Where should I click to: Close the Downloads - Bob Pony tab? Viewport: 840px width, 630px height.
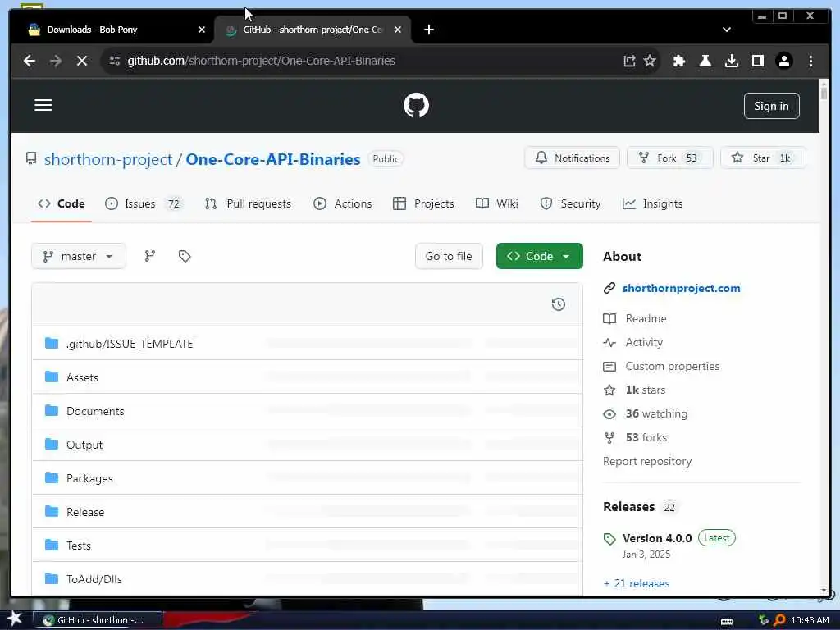[x=202, y=30]
